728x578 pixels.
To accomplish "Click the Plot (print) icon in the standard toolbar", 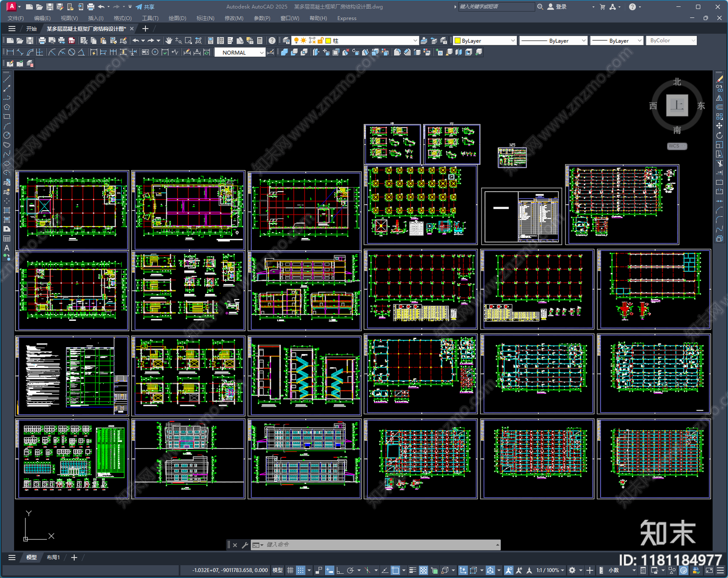I will coord(42,41).
